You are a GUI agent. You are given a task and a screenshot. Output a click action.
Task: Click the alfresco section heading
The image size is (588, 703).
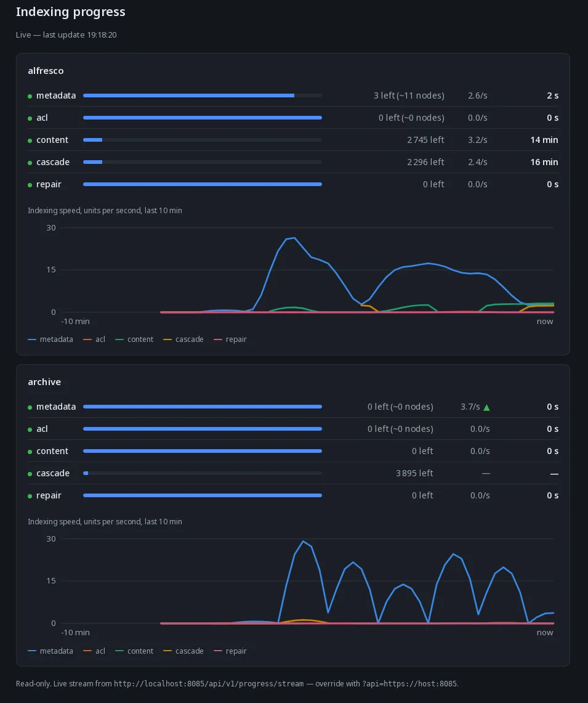point(46,71)
